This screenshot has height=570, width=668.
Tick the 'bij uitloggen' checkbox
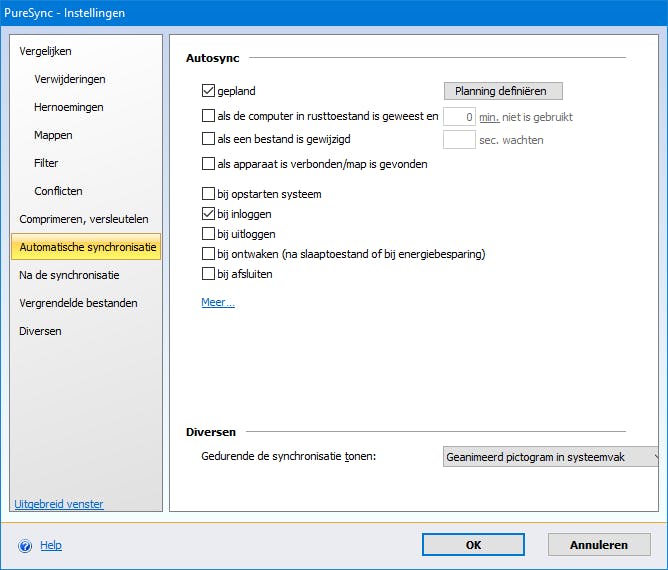208,233
